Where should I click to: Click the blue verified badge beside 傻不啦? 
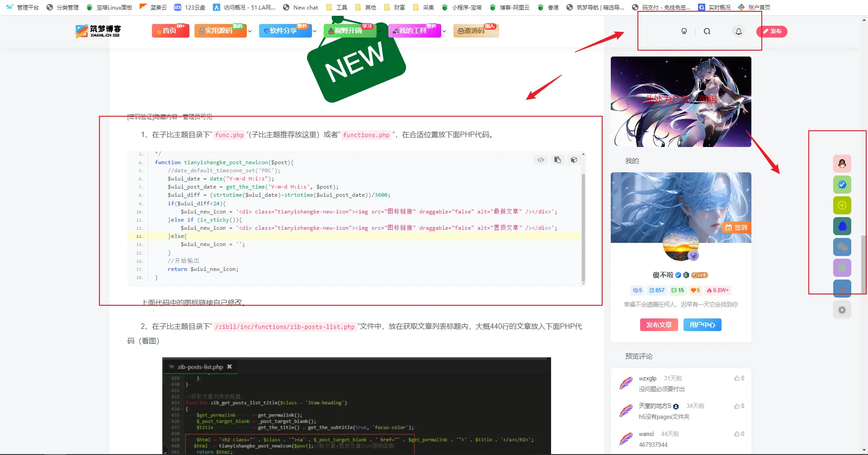(678, 275)
